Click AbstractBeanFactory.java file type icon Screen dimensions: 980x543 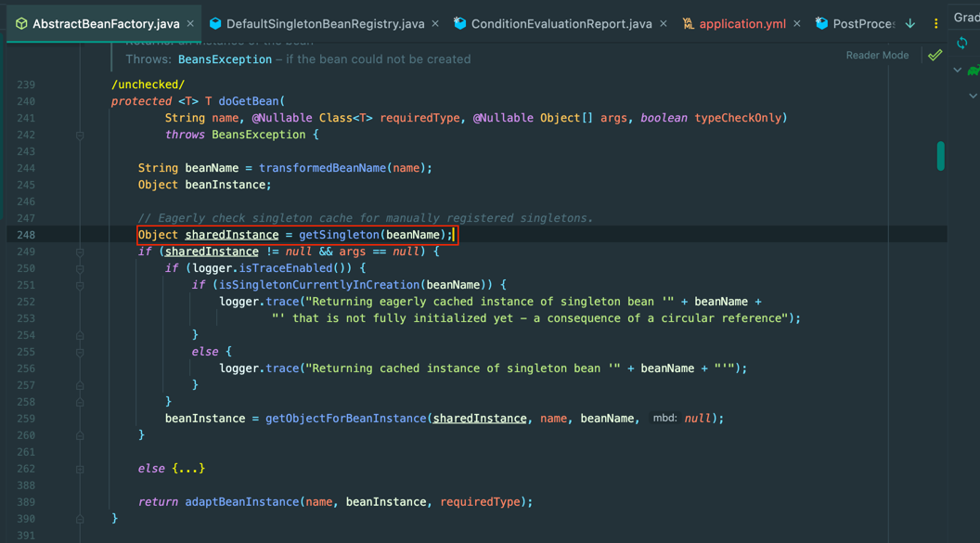point(21,24)
